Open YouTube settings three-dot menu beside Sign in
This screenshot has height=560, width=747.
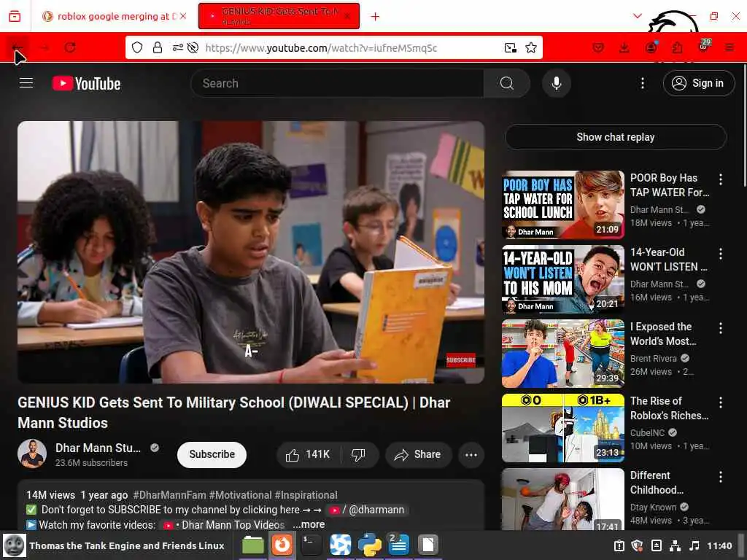coord(642,83)
